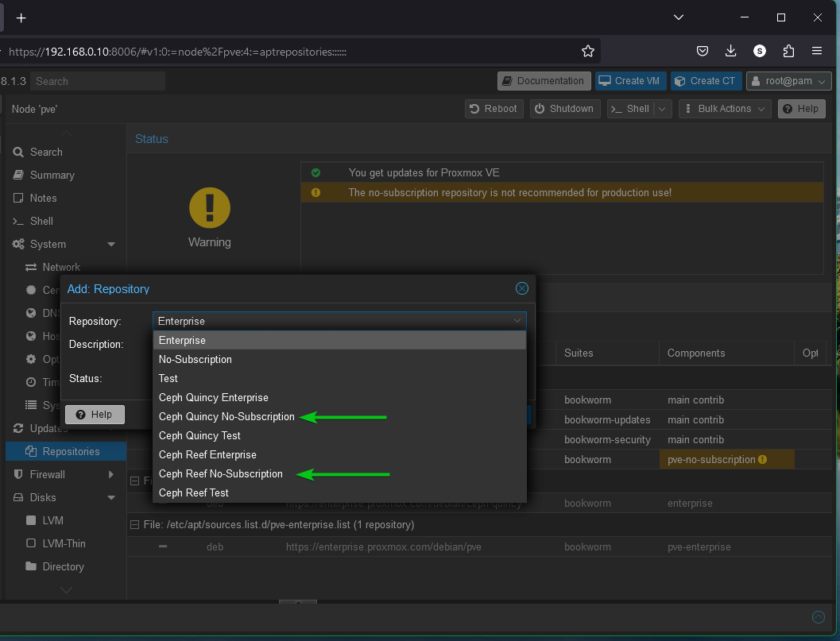
Task: Click the bookworm-updates suite cell
Action: [x=607, y=420]
